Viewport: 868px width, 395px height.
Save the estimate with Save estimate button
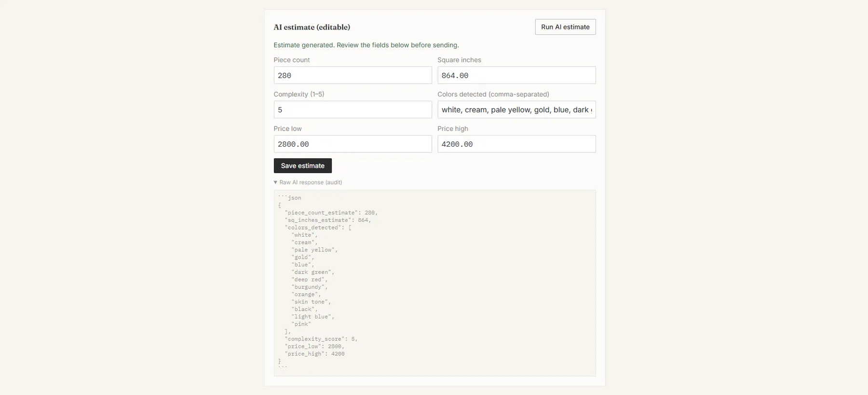tap(303, 166)
